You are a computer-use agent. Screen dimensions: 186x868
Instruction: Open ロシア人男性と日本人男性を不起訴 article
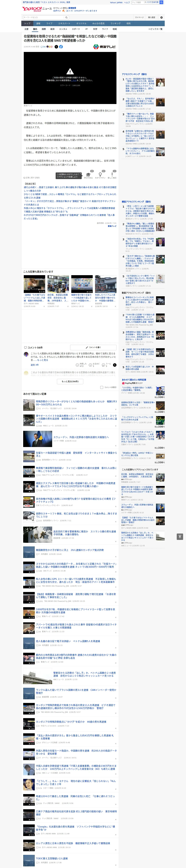point(73,843)
